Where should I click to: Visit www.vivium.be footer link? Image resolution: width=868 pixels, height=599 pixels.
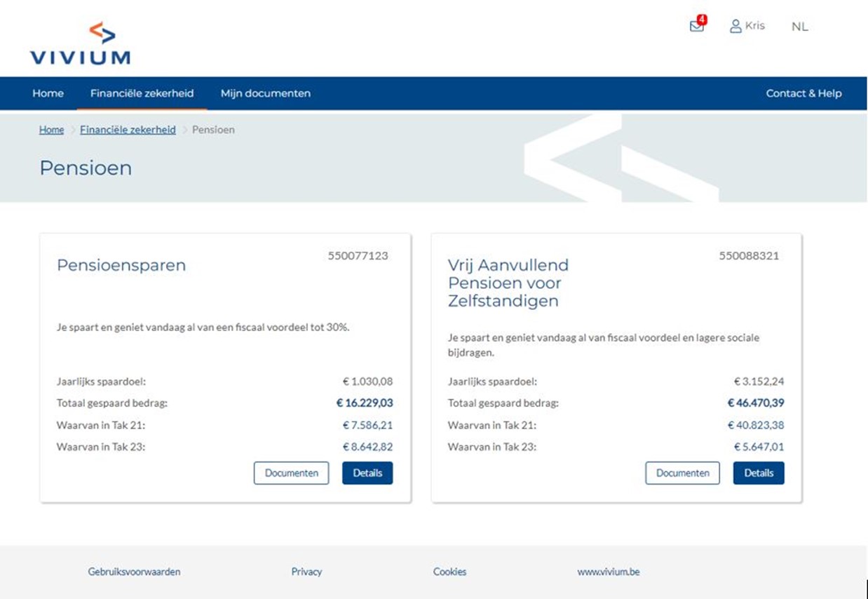pos(609,572)
